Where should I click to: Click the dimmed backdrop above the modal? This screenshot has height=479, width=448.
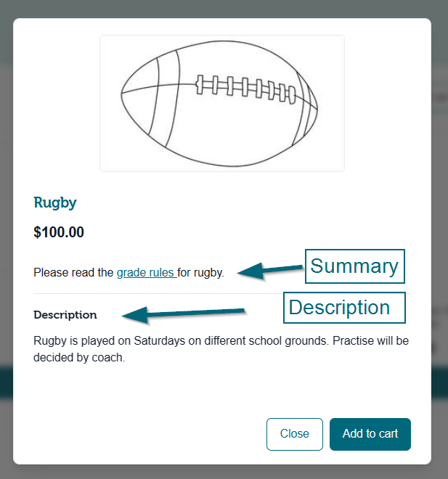click(x=224, y=9)
